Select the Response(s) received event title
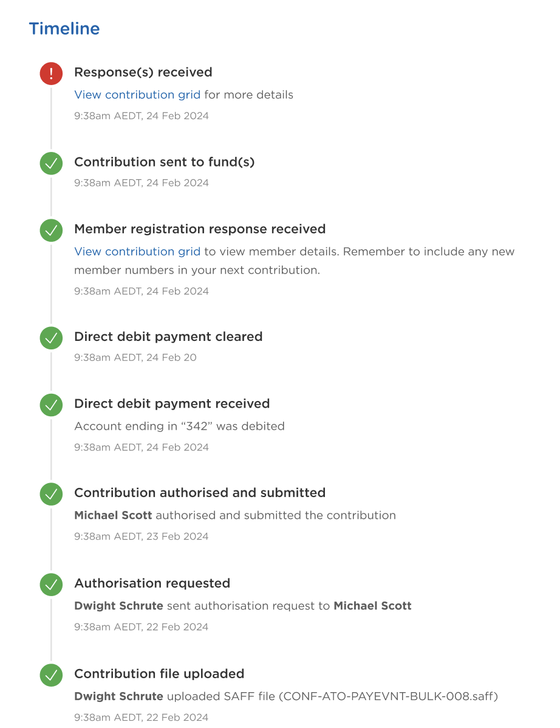This screenshot has width=560, height=728. pyautogui.click(x=143, y=72)
